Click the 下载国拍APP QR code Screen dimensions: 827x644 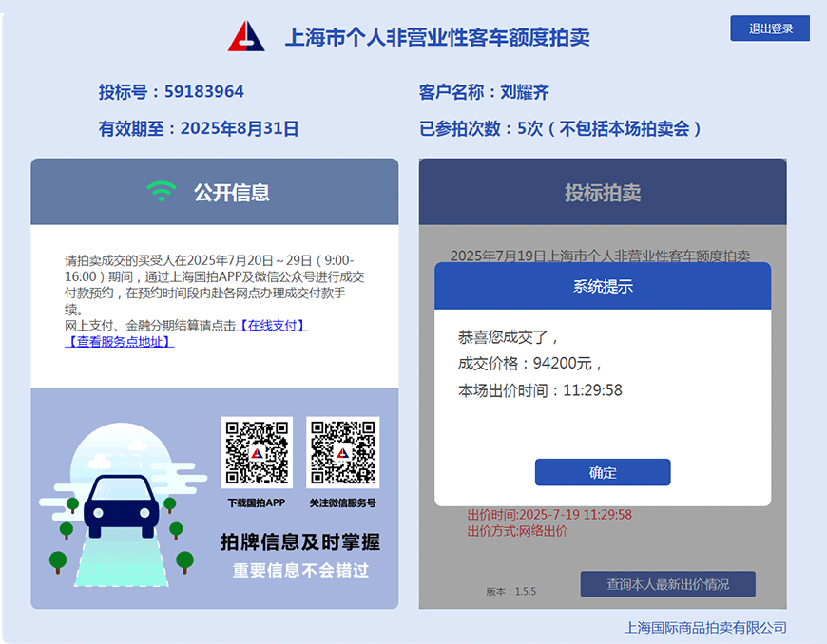(256, 452)
